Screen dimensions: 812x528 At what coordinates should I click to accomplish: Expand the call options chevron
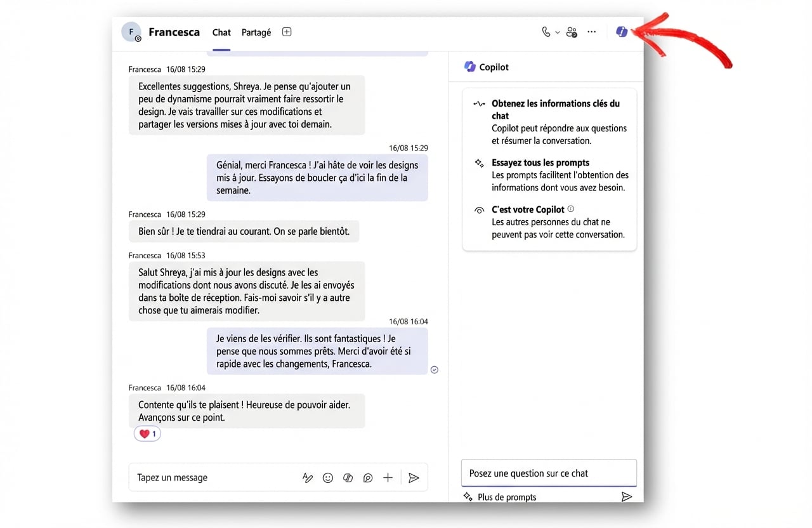[x=557, y=32]
